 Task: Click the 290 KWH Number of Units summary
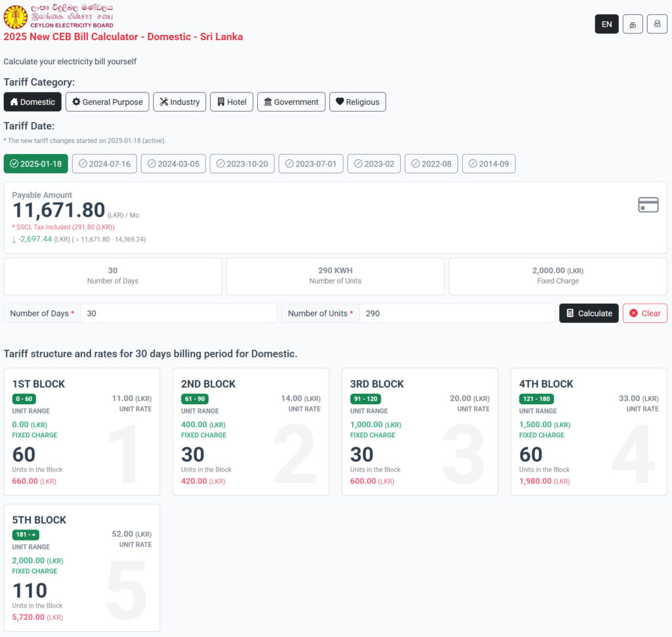click(x=335, y=276)
